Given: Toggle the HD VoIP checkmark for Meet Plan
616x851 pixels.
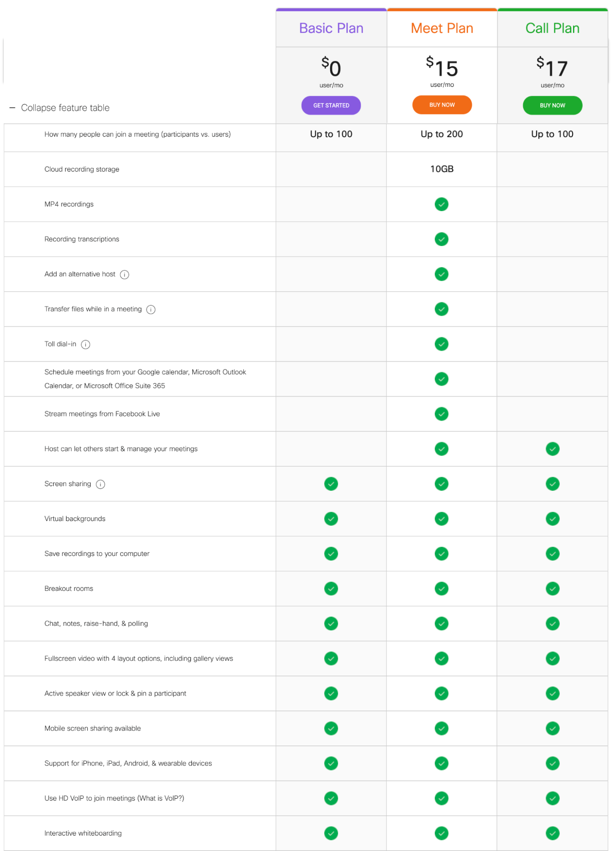Looking at the screenshot, I should click(442, 798).
